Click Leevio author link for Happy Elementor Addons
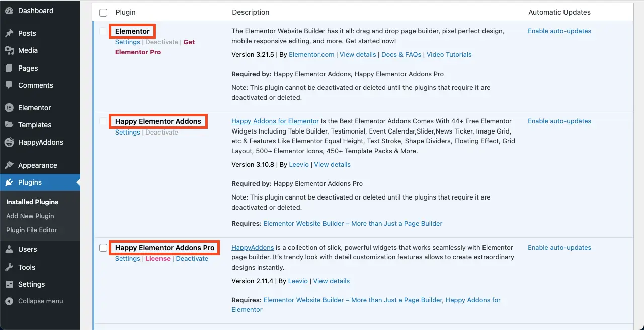Screen dimensions: 644x330 point(298,165)
